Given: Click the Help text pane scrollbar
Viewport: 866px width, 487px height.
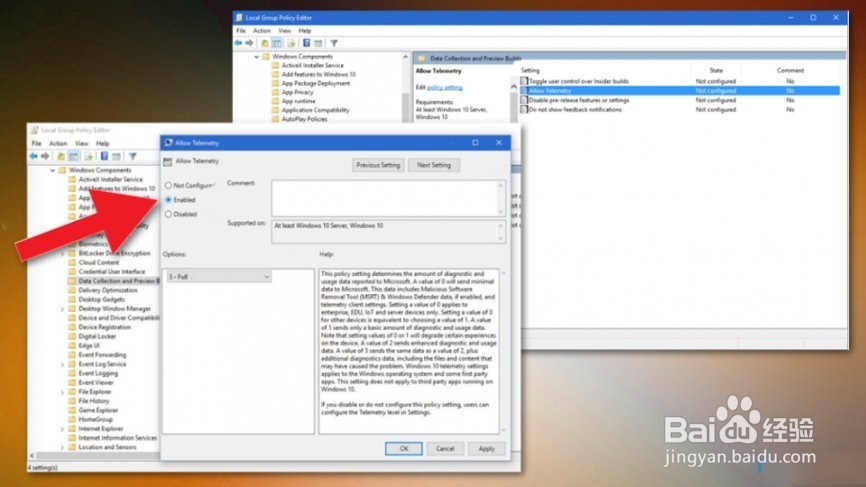Looking at the screenshot, I should pos(504,351).
